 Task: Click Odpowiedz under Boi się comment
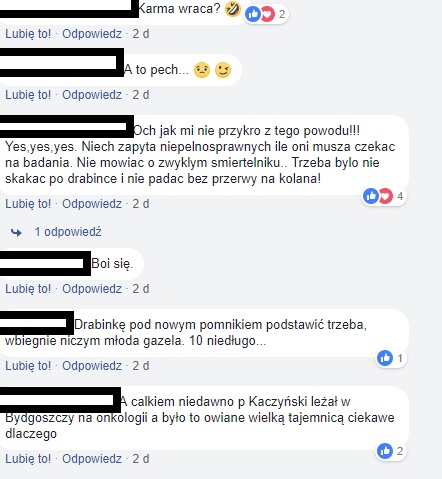(x=92, y=288)
